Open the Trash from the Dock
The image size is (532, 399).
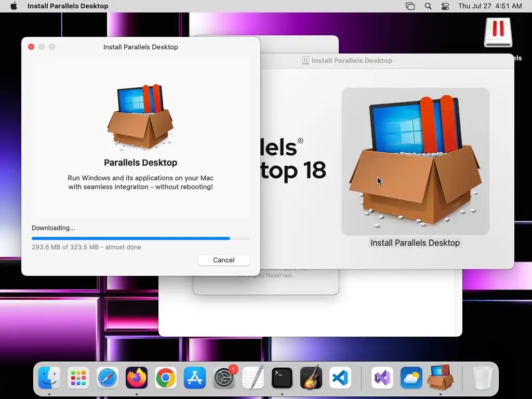tap(482, 378)
